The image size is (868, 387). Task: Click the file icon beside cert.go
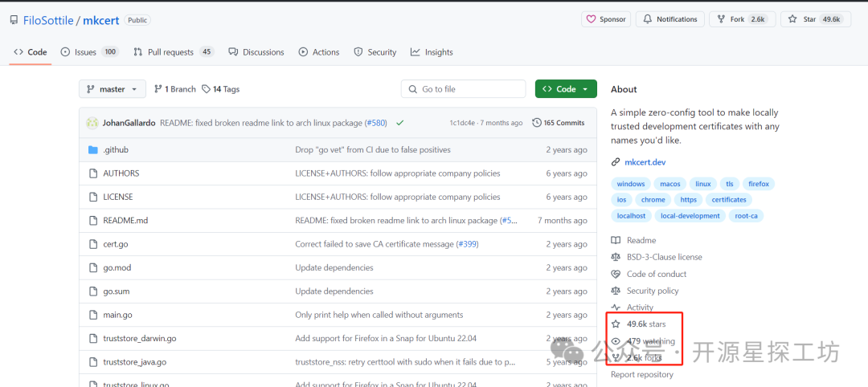[93, 244]
